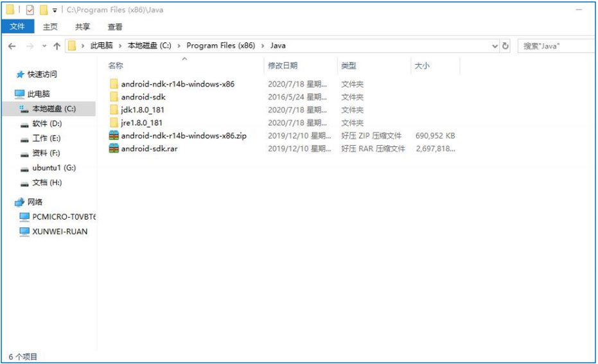Viewport: 598px width, 364px height.
Task: Open the recent locations dropdown arrow
Action: click(x=44, y=46)
